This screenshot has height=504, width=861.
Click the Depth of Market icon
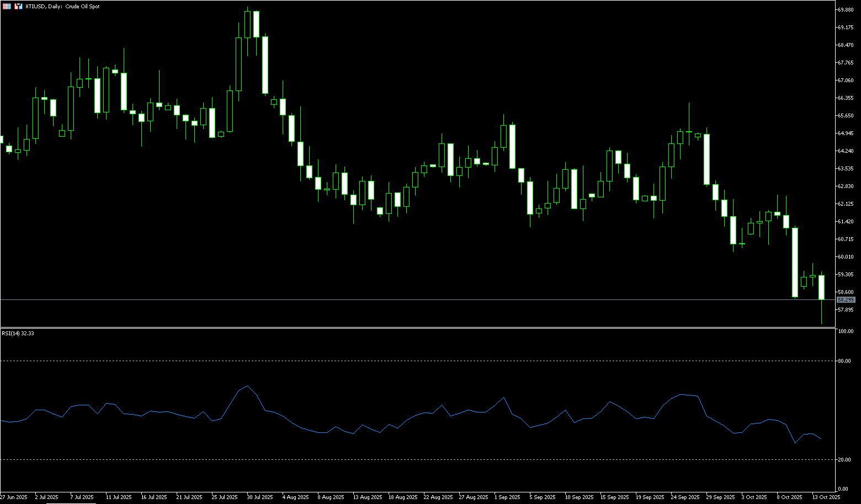click(x=18, y=7)
